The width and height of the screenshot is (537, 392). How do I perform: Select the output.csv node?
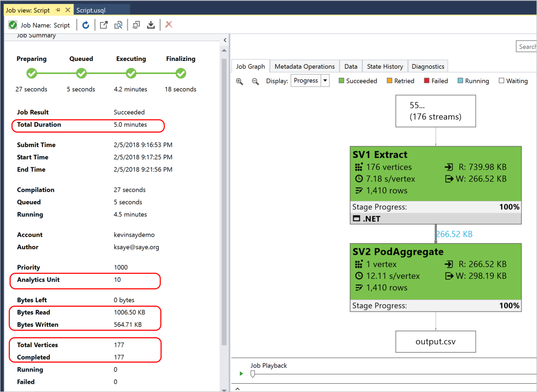coord(435,342)
